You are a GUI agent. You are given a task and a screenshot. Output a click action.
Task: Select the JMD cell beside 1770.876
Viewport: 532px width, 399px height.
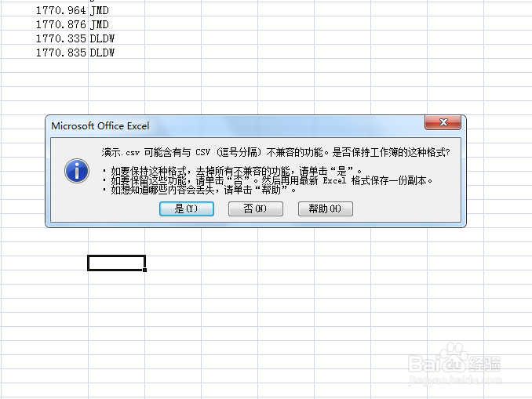click(117, 24)
